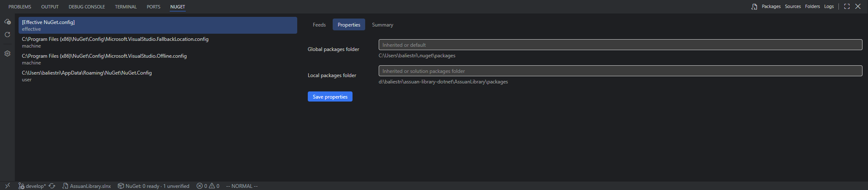Switch to the Output tab
868x190 pixels.
50,7
